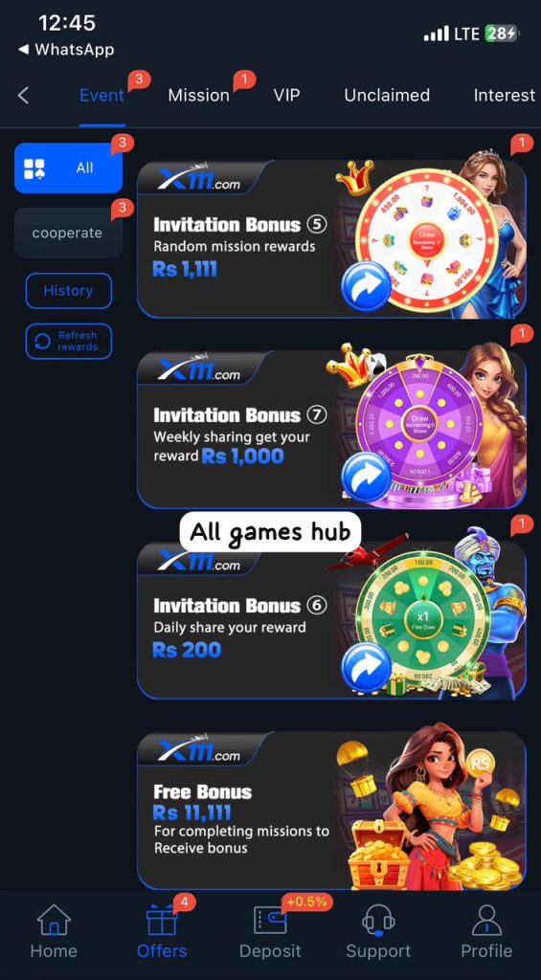Open the Profile person icon
541x980 pixels.
[x=486, y=920]
